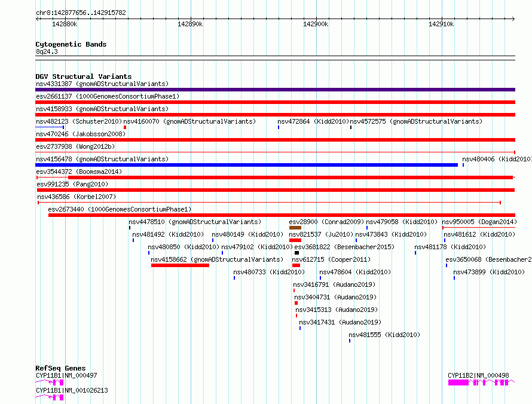Click the nsv4158662 gnomAD variant label

[x=217, y=259]
